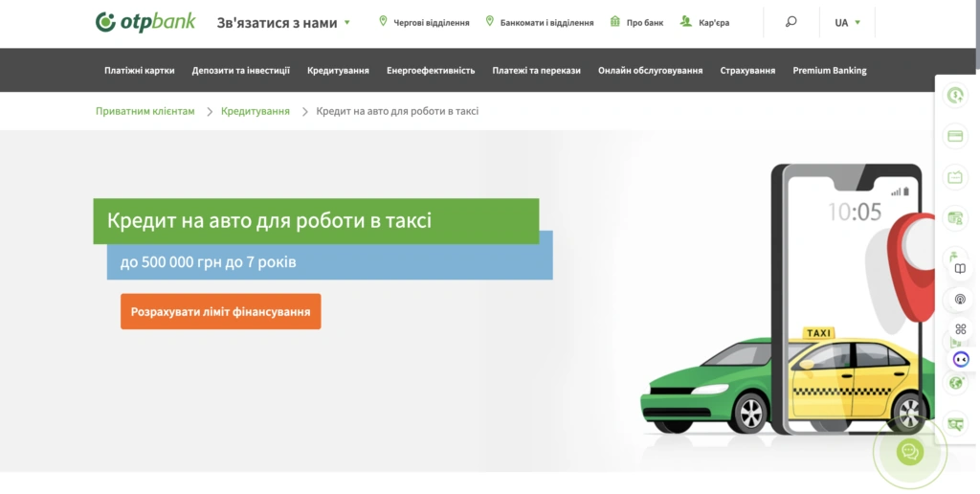Click "Розрахувати ліміт фінансування" orange button
This screenshot has width=980, height=494.
click(220, 312)
